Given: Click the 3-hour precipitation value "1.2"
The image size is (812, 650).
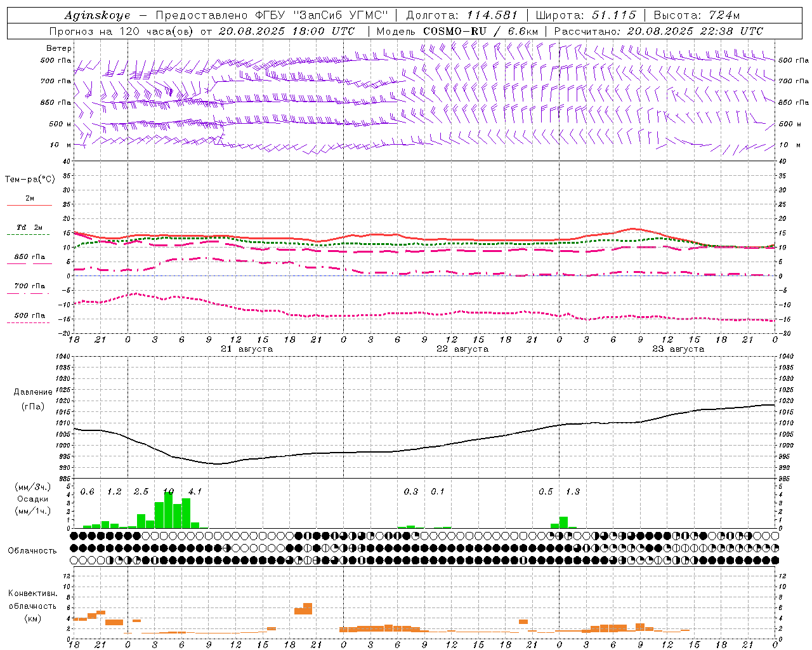Looking at the screenshot, I should pos(115,492).
